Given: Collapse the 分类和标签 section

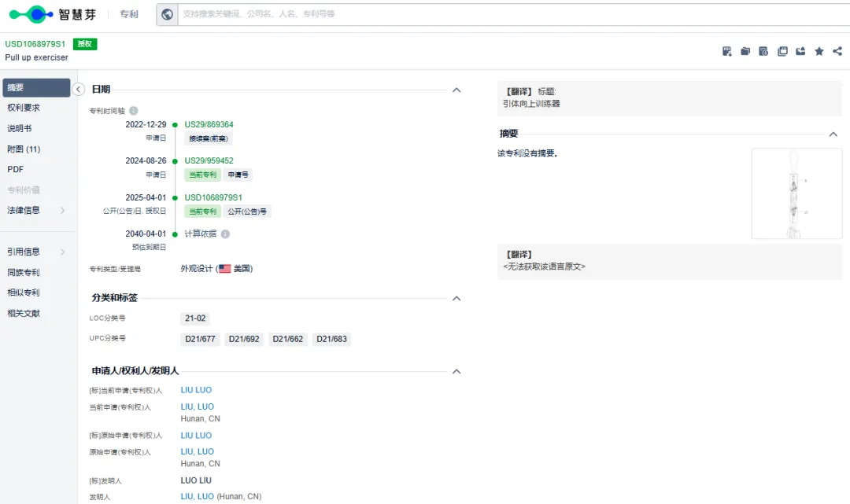Looking at the screenshot, I should [x=456, y=298].
